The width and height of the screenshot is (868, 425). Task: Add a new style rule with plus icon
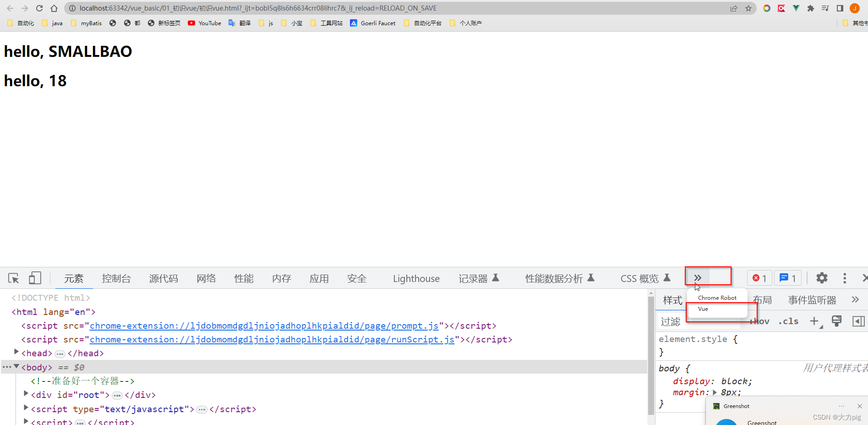coord(815,321)
